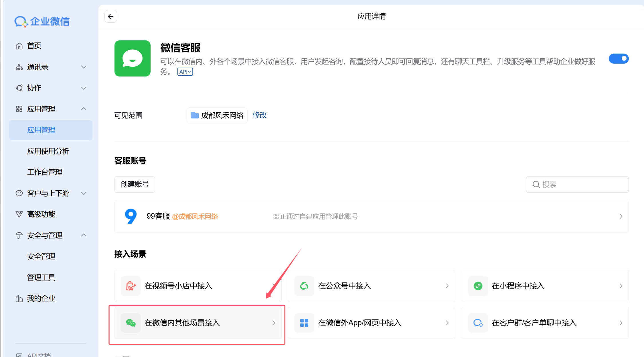The height and width of the screenshot is (357, 644).
Task: Select 应用管理 submenu item
Action: pyautogui.click(x=51, y=130)
